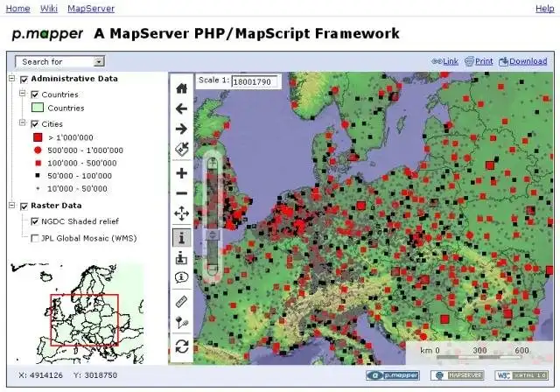Viewport: 560px width, 392px height.
Task: Open the MapServer link in top navigation
Action: tap(91, 8)
